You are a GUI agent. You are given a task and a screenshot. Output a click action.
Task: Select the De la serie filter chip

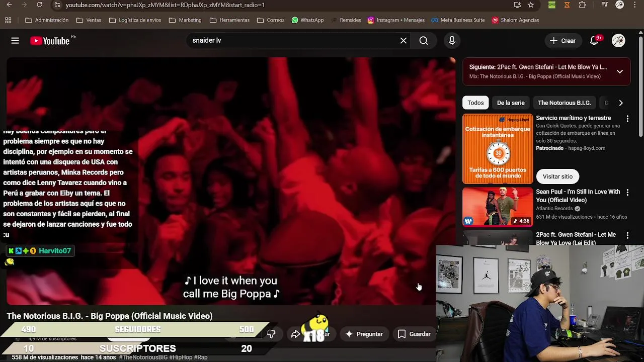(511, 103)
